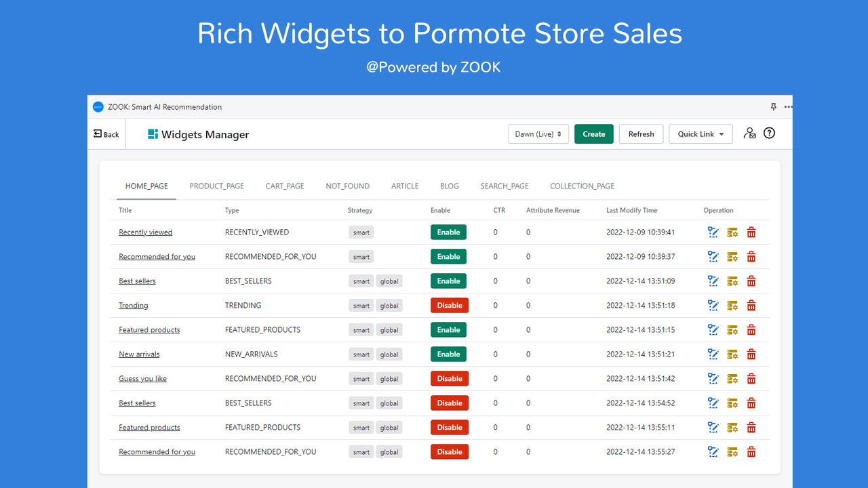This screenshot has width=868, height=488.
Task: Click the ZOOK app logo icon
Action: click(x=98, y=106)
